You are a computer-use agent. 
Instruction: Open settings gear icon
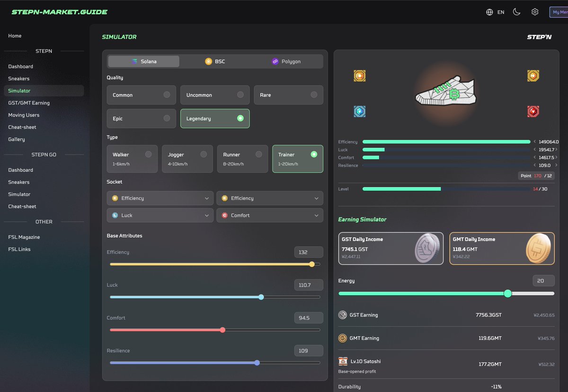click(535, 12)
